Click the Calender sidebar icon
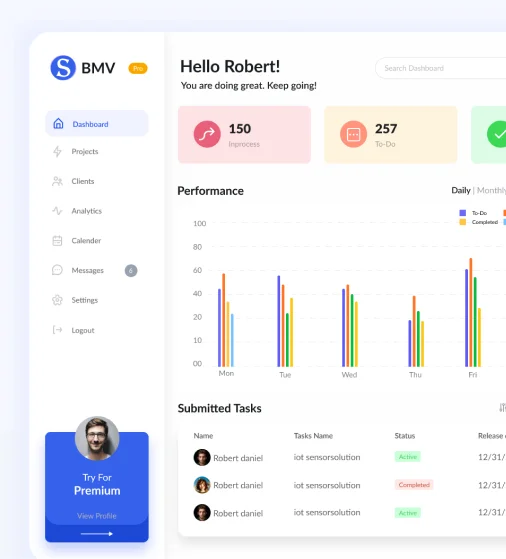 (57, 241)
